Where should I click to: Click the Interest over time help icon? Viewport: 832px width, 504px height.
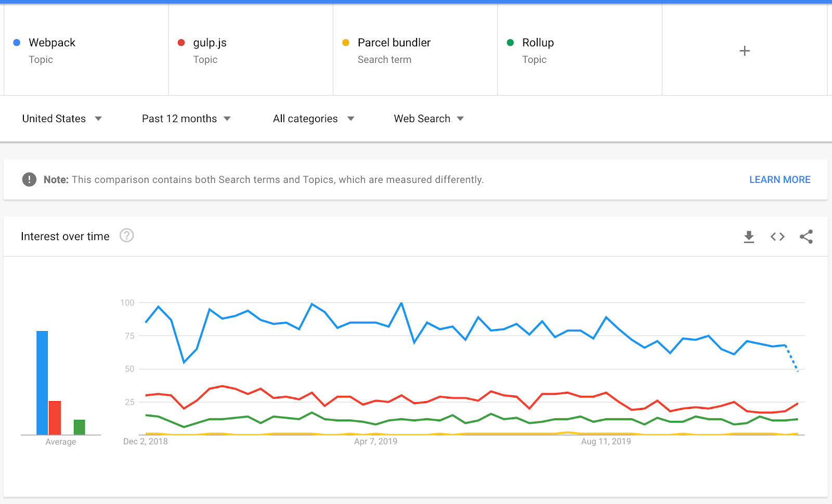tap(126, 236)
